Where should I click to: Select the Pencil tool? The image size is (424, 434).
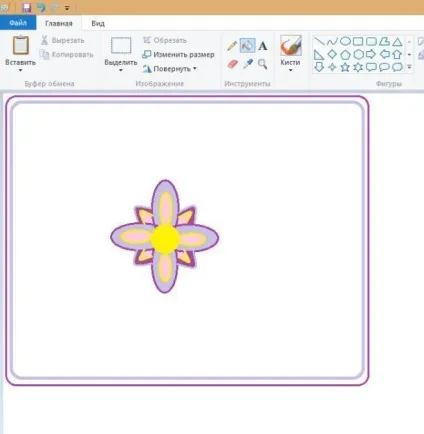(x=232, y=46)
